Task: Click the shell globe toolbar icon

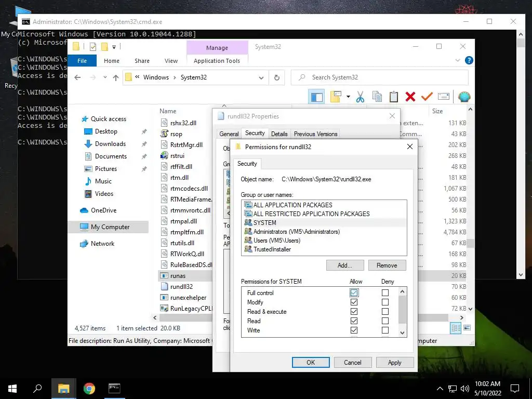Action: pos(464,97)
